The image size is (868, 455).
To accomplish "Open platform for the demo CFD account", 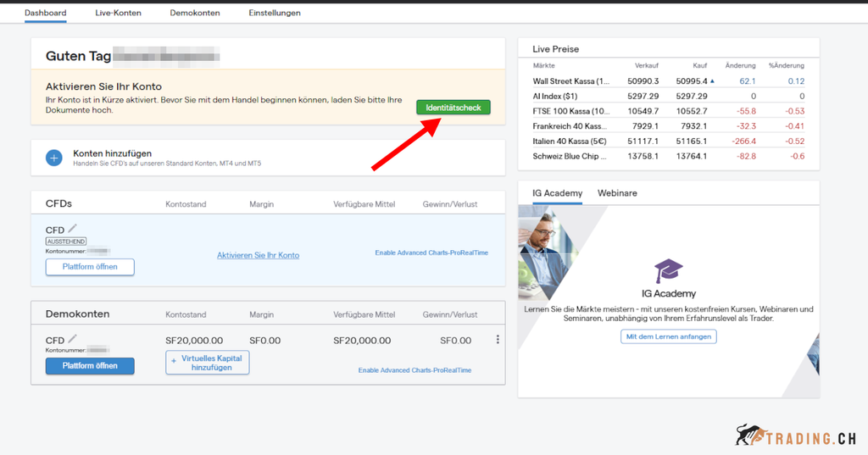I will pos(90,366).
